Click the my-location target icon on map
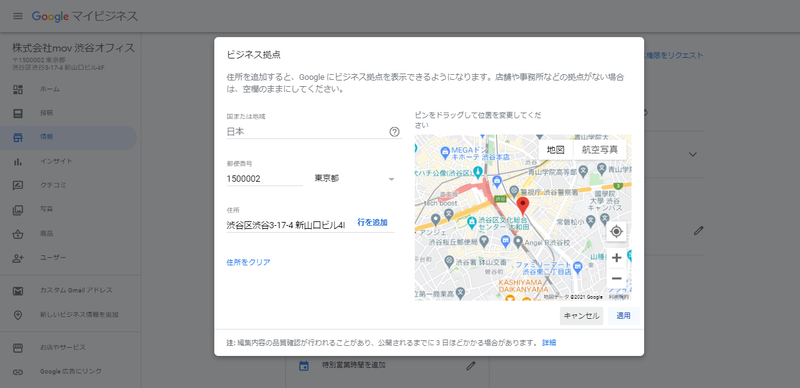 tap(616, 231)
